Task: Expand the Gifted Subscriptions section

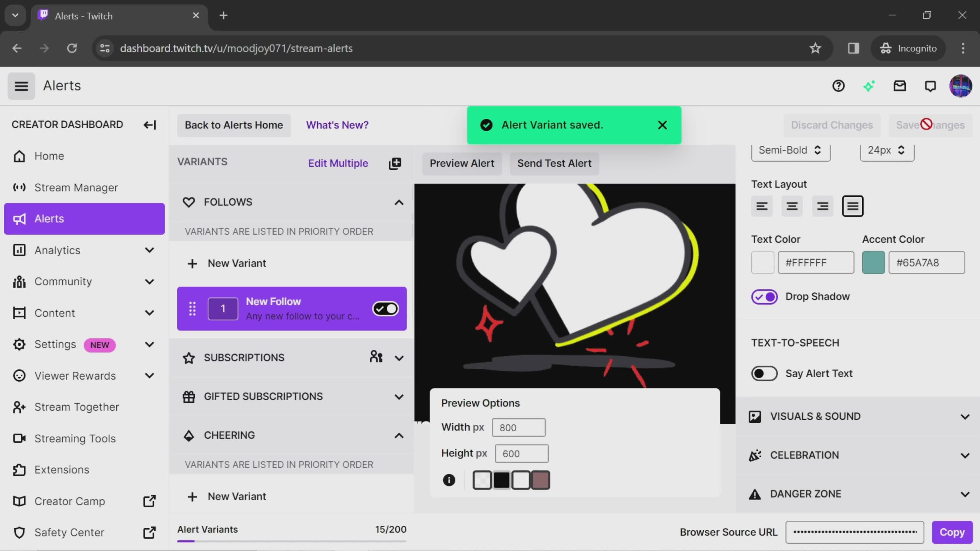Action: coord(398,396)
